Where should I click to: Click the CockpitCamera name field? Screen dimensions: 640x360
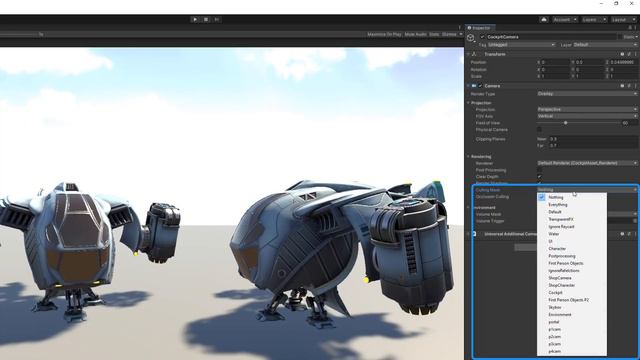(551, 37)
